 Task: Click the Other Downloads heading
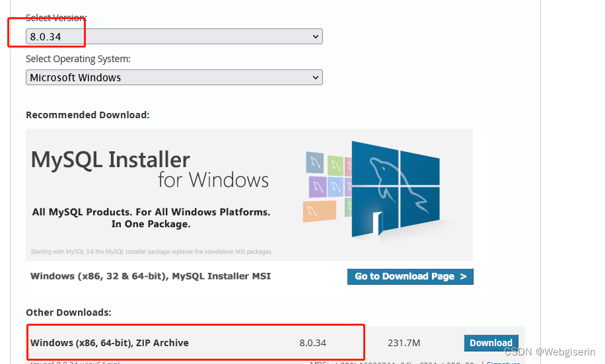69,312
